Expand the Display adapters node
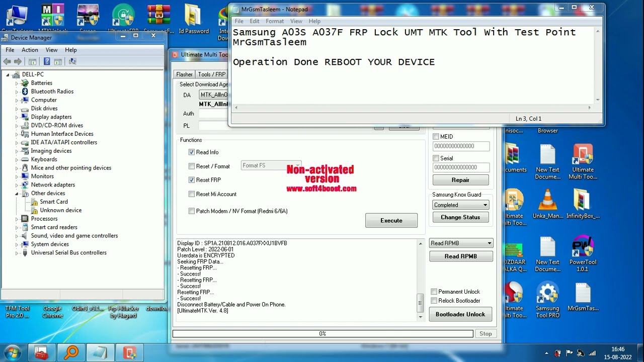The height and width of the screenshot is (362, 644). 17,117
